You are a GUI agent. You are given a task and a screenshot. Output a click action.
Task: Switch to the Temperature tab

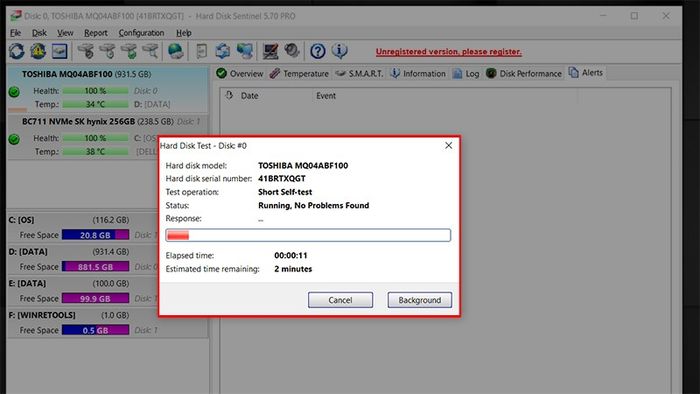(299, 74)
